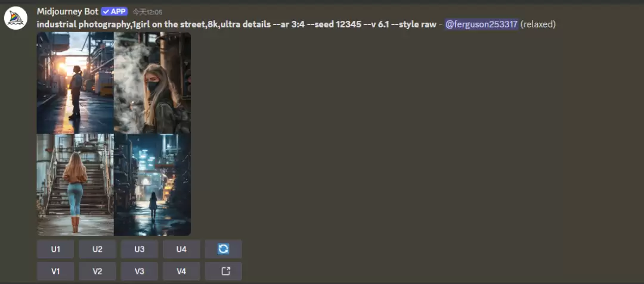Open the top-left sunset street image

coord(75,83)
